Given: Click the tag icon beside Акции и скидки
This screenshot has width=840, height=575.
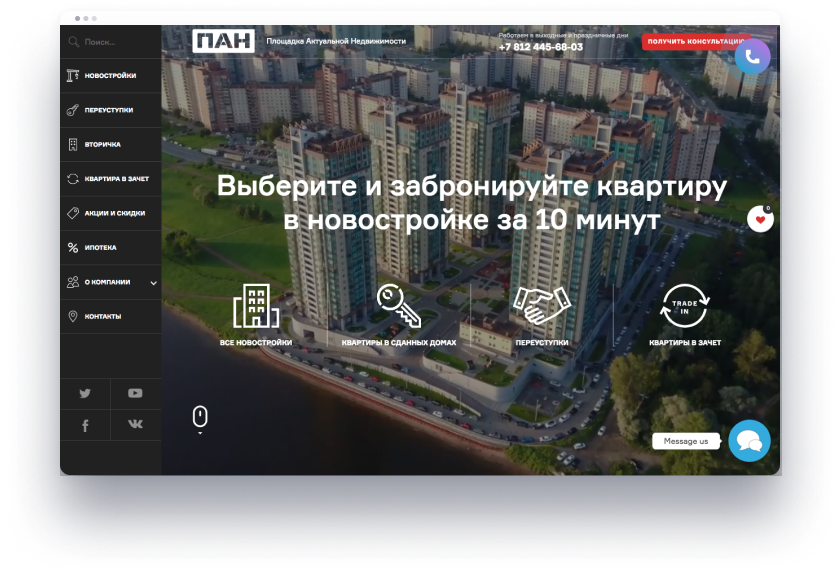Looking at the screenshot, I should click(73, 213).
